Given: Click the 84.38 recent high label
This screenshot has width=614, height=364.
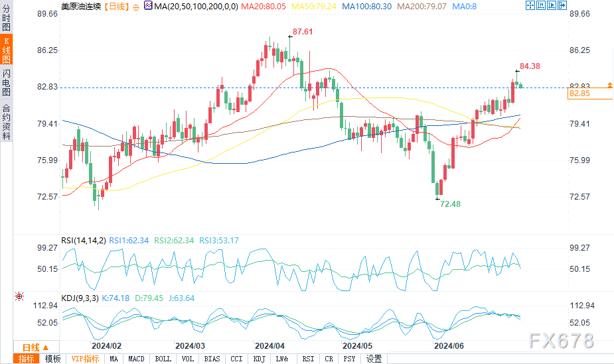Looking at the screenshot, I should (x=530, y=66).
